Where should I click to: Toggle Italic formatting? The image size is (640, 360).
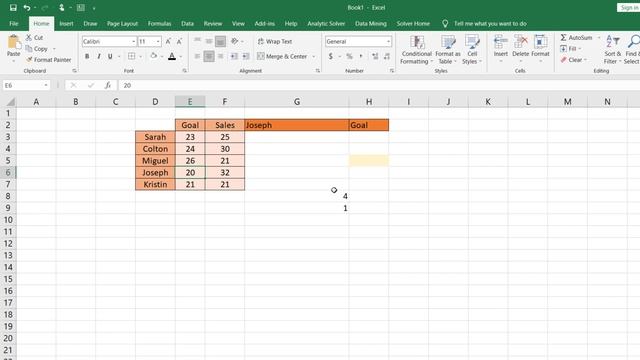(98, 56)
